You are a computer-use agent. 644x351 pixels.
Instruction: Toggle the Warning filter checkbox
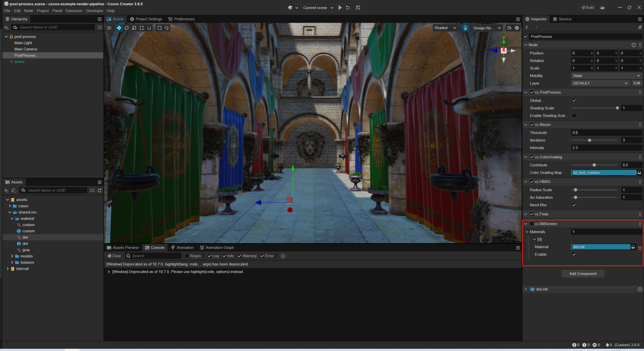pos(240,256)
